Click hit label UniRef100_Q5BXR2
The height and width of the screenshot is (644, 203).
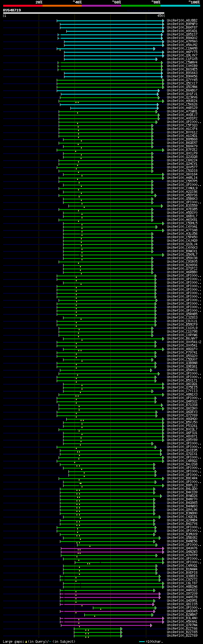(182, 538)
